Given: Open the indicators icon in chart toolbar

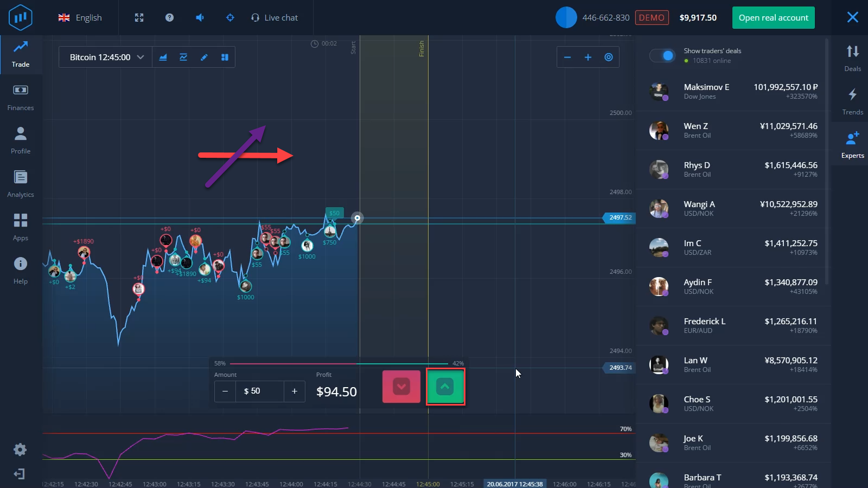Looking at the screenshot, I should coord(183,57).
